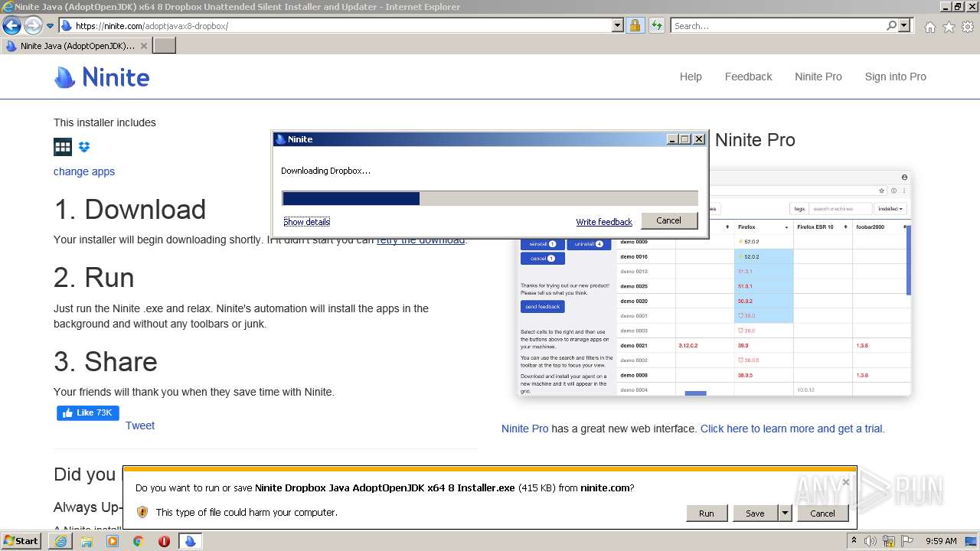Close the Ninite Java browser tab

tap(144, 46)
